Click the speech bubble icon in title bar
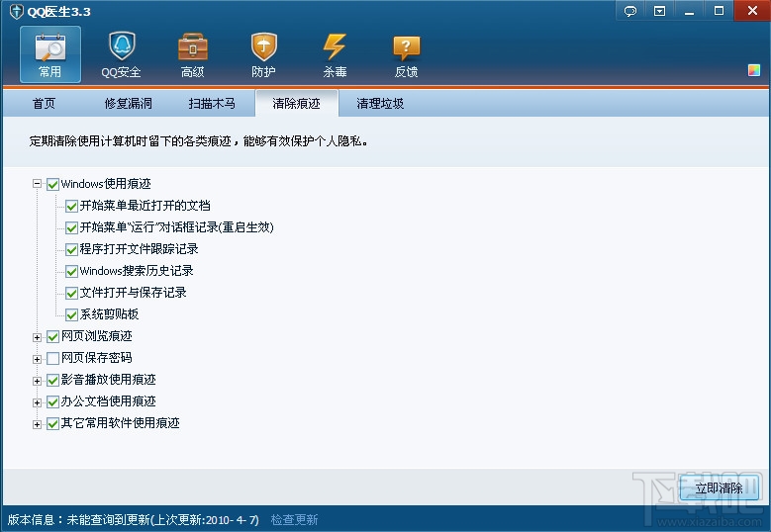Image resolution: width=771 pixels, height=532 pixels. [x=629, y=11]
